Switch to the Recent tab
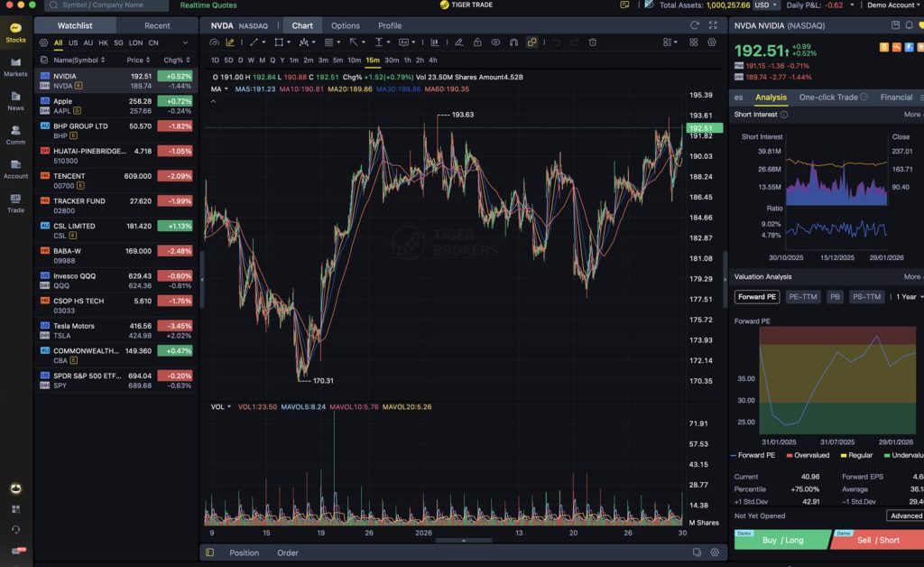The image size is (924, 567). coord(157,25)
